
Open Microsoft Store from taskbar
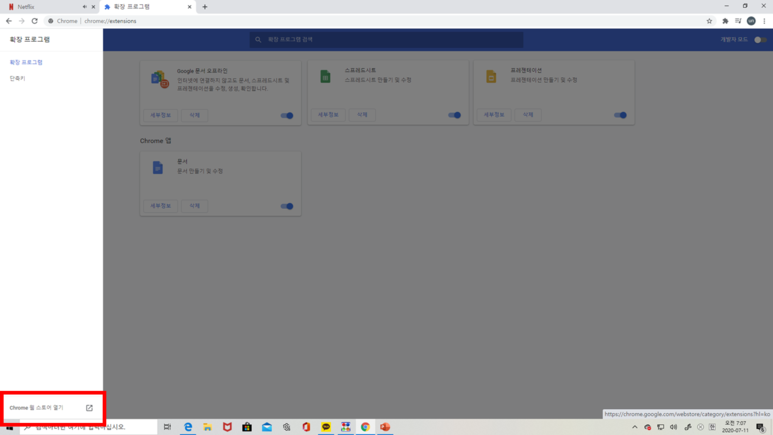point(247,427)
